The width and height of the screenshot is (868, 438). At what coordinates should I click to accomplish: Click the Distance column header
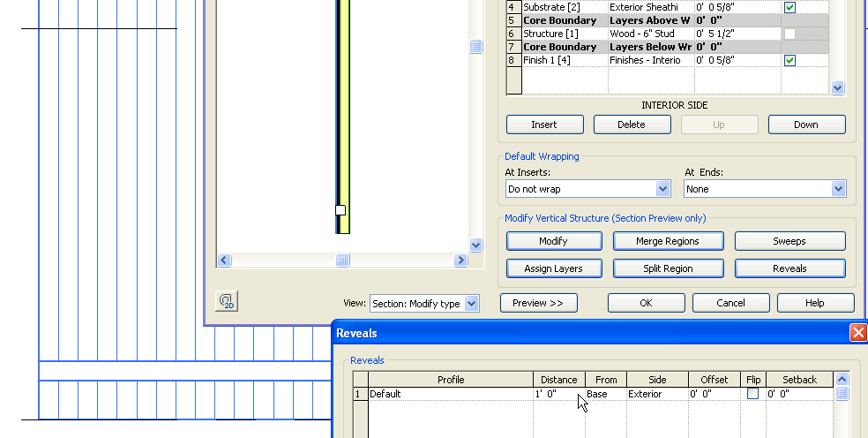[x=559, y=380]
